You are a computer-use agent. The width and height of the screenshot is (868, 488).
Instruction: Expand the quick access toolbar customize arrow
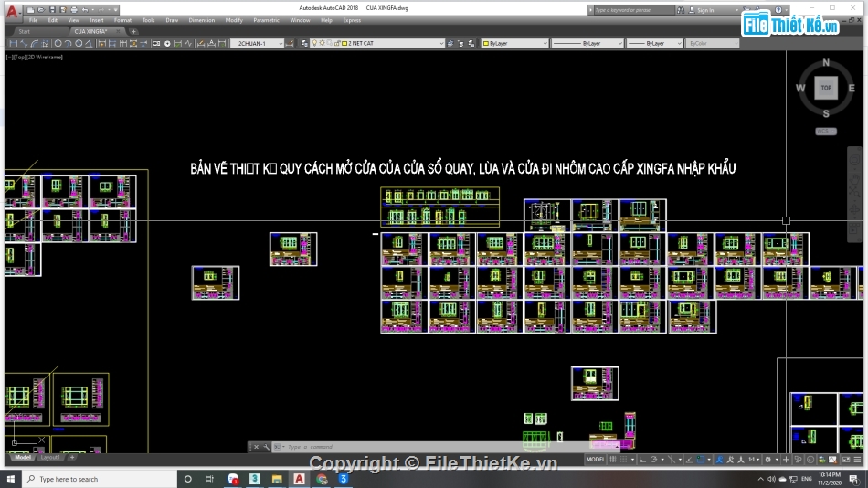tap(115, 9)
